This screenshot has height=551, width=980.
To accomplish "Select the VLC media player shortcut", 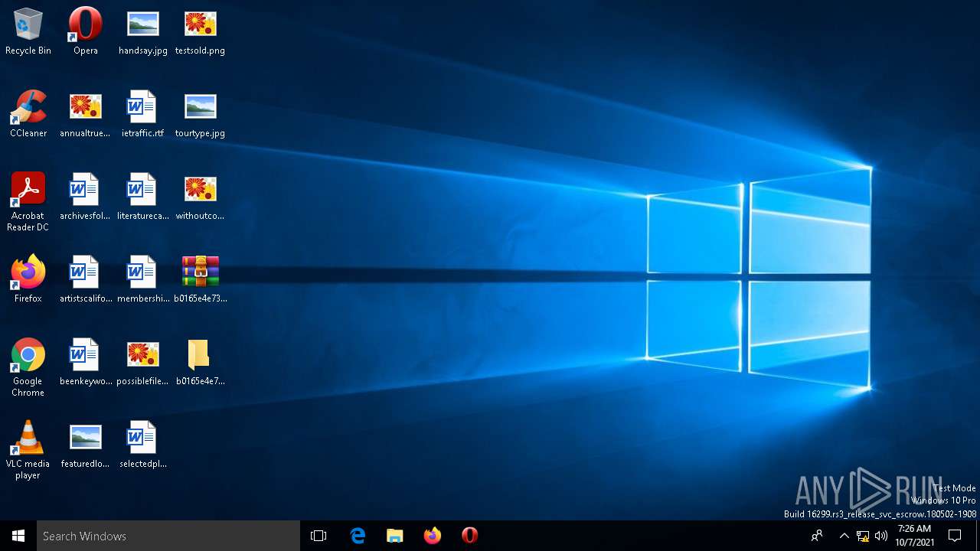I will click(x=28, y=450).
